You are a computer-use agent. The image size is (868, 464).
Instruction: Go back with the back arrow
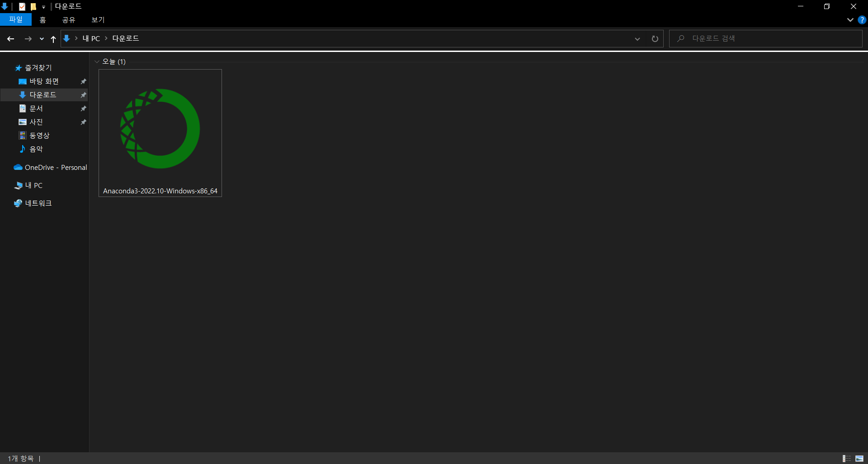11,39
